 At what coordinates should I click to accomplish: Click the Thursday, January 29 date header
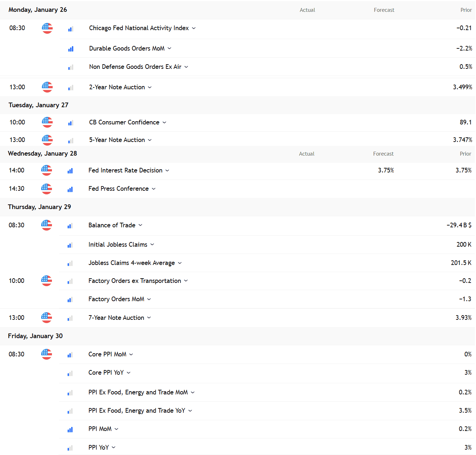click(x=39, y=207)
